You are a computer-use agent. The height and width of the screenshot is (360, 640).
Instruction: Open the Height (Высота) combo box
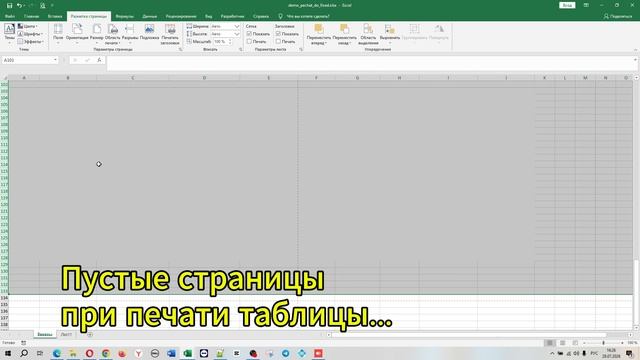[225, 34]
